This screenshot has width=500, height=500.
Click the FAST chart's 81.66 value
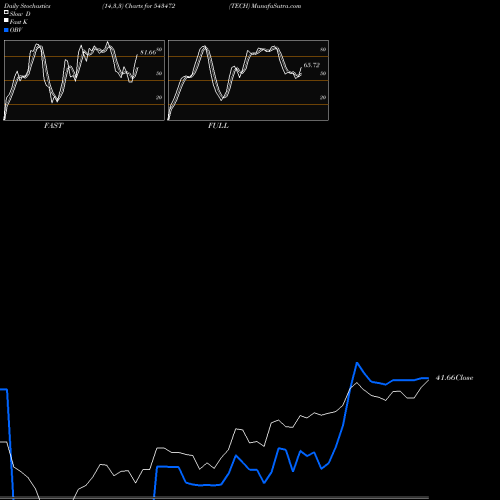[148, 52]
